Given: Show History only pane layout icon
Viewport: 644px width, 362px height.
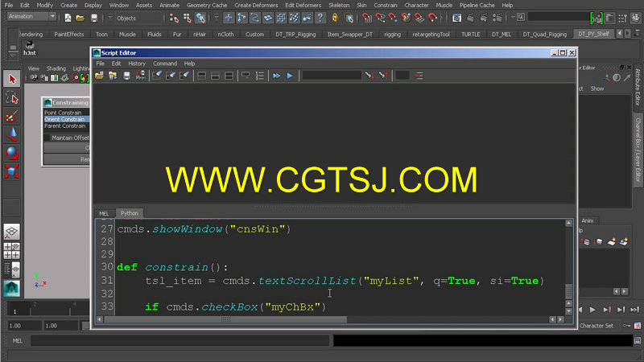Looking at the screenshot, I should click(x=202, y=76).
